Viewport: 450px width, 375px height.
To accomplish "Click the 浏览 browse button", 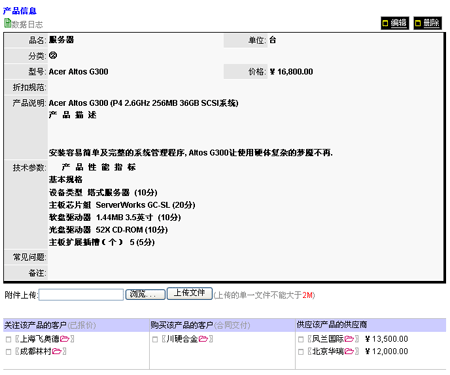I will click(x=145, y=294).
